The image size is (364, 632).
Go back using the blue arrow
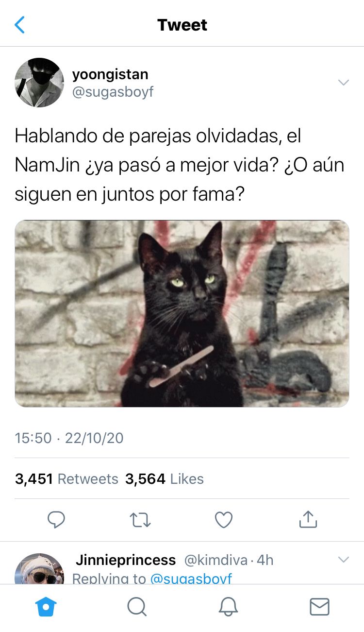coord(19,25)
